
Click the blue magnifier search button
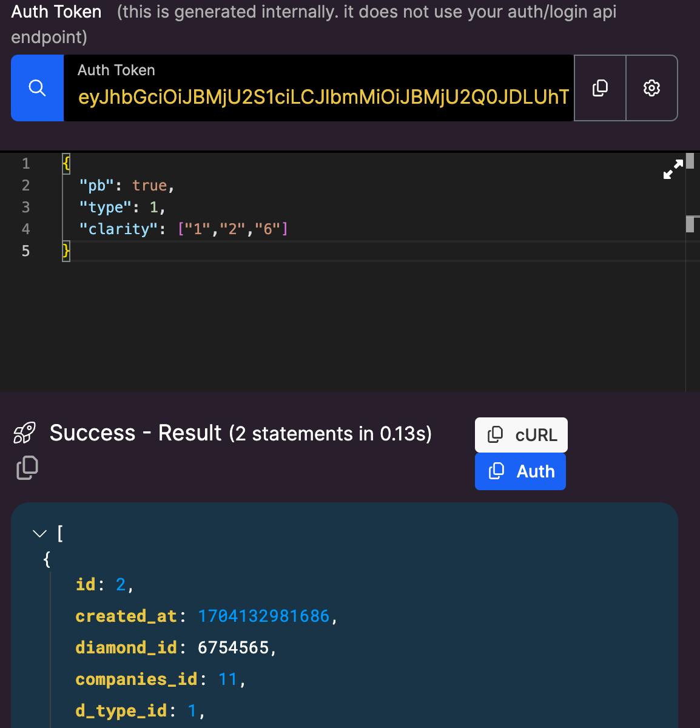point(37,88)
